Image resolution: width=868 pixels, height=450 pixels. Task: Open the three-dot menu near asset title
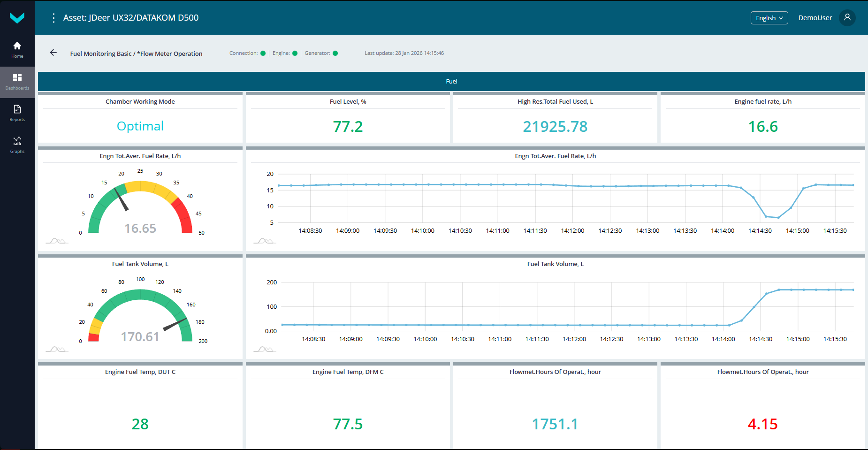tap(53, 17)
